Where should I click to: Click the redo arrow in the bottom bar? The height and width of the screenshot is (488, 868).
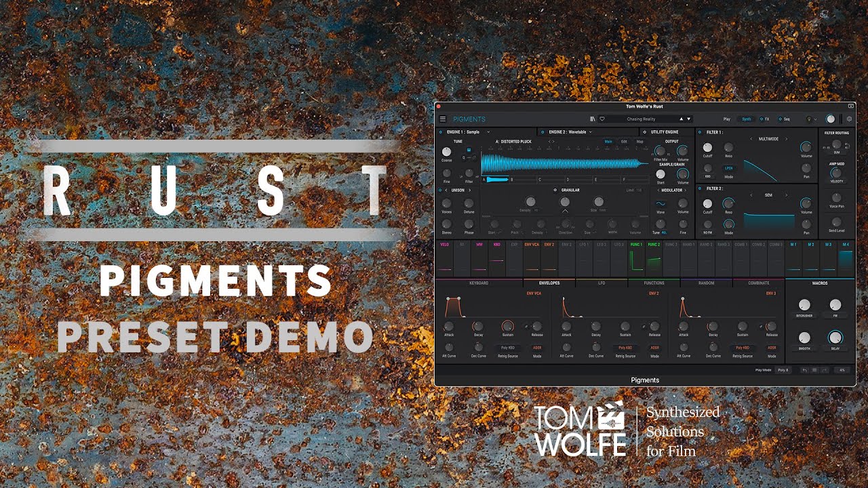824,370
